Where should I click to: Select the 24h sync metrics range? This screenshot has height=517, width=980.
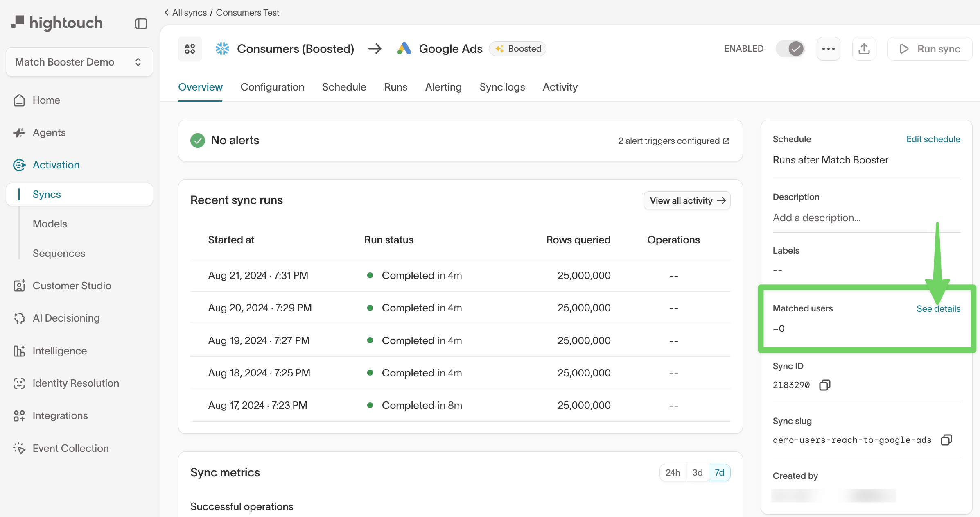[x=673, y=472]
